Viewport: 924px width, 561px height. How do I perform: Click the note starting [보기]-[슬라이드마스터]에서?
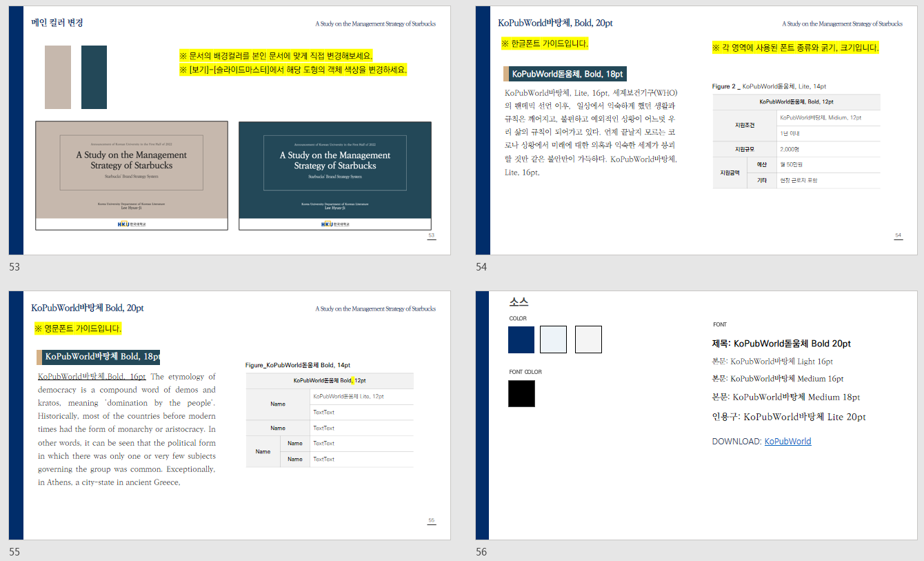click(293, 70)
